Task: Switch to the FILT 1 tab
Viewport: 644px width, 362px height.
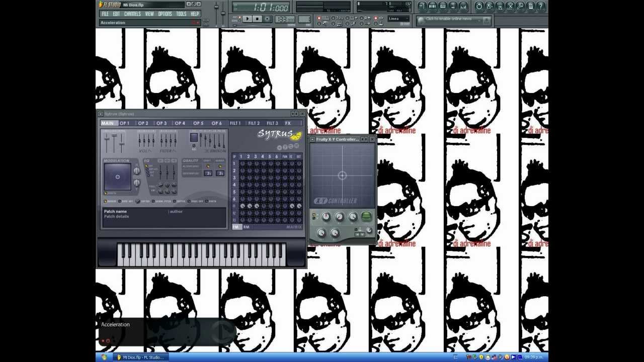Action: (235, 123)
